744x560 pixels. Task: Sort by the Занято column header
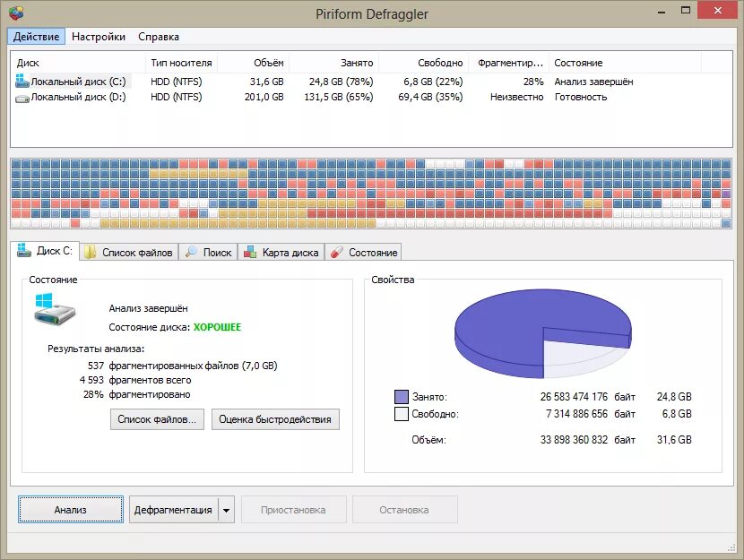(x=334, y=63)
